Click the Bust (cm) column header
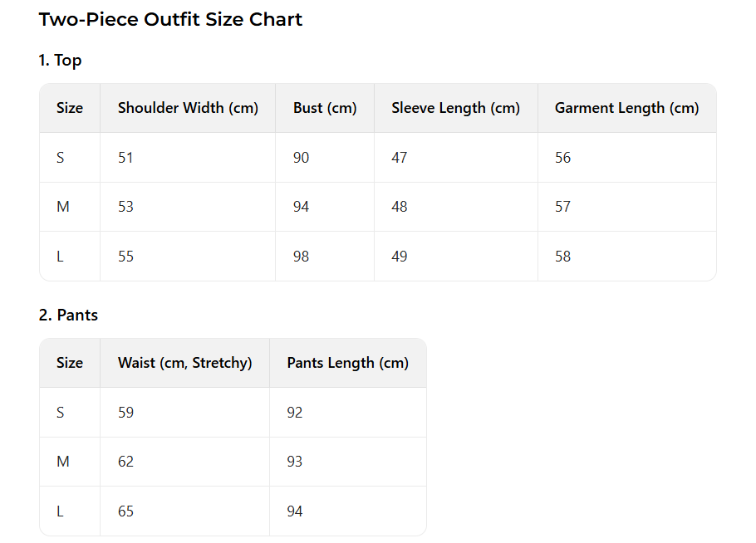 (325, 108)
